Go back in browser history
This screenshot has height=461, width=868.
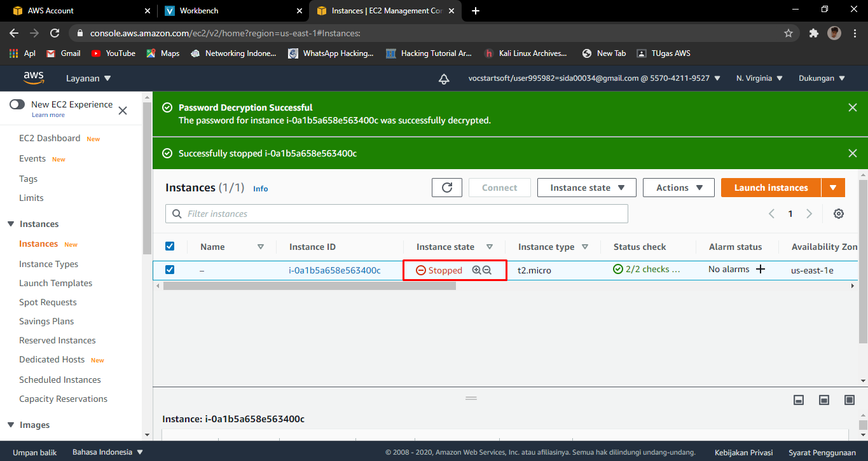point(14,33)
